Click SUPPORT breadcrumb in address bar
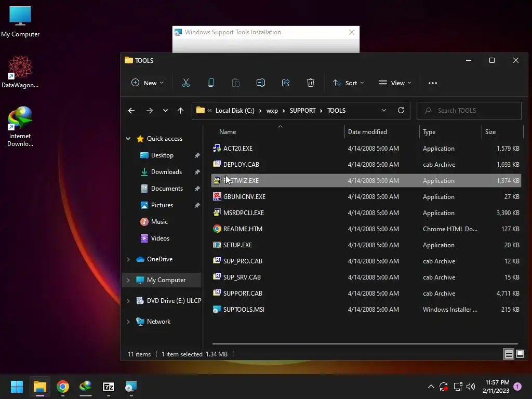532x399 pixels. click(x=302, y=111)
